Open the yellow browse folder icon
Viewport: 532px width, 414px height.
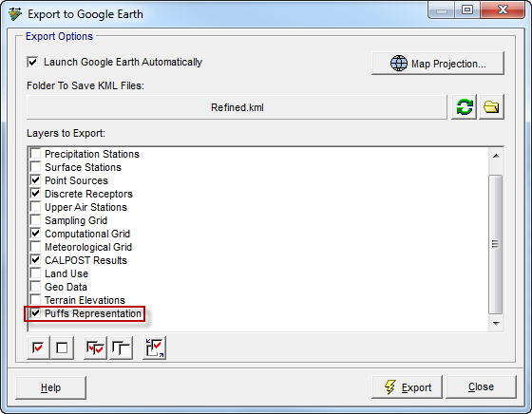pos(491,107)
